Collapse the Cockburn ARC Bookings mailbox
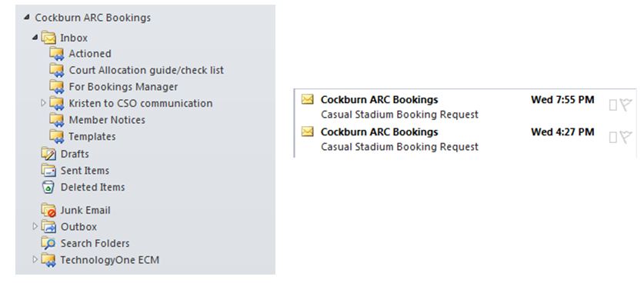The height and width of the screenshot is (283, 644). (27, 17)
